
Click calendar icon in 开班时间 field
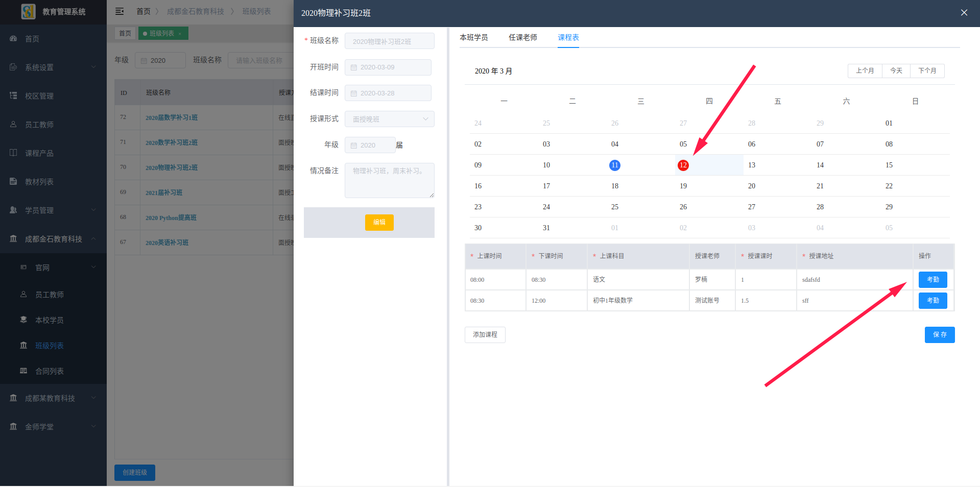[354, 67]
